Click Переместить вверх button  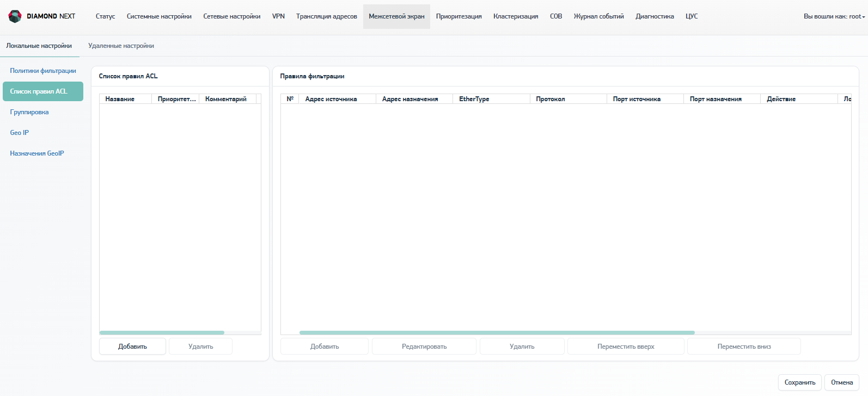(626, 346)
